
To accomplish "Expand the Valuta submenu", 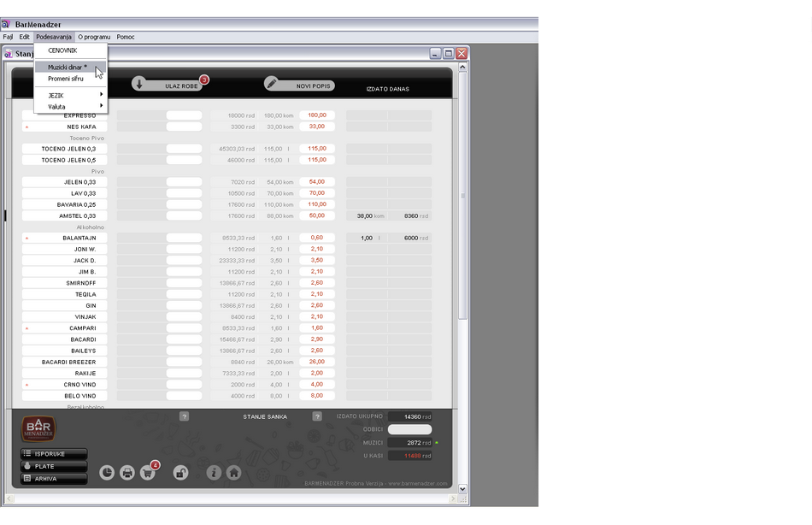I will click(70, 107).
